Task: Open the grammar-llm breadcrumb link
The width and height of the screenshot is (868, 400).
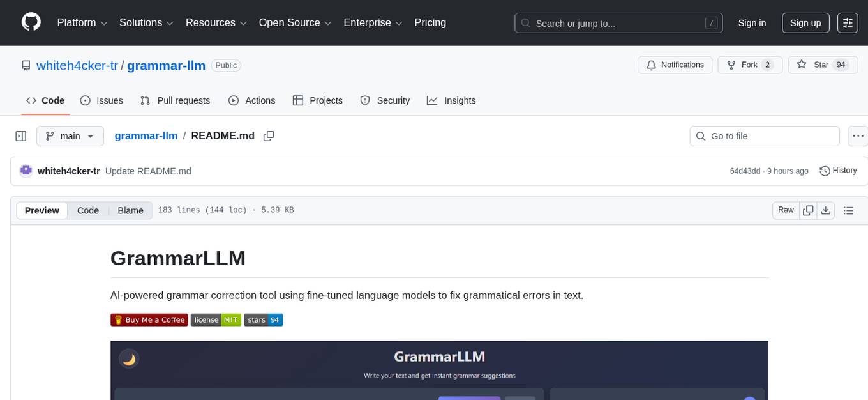Action: (146, 136)
